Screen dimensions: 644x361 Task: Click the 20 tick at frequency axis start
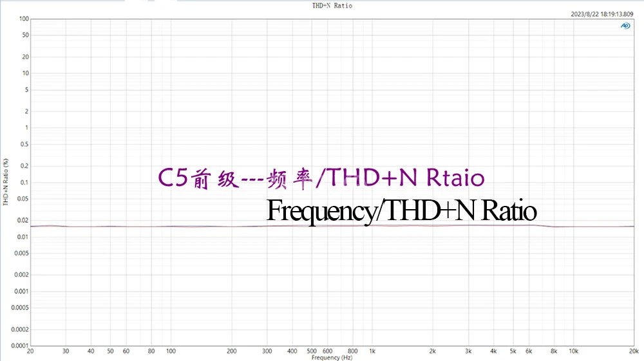(30, 351)
